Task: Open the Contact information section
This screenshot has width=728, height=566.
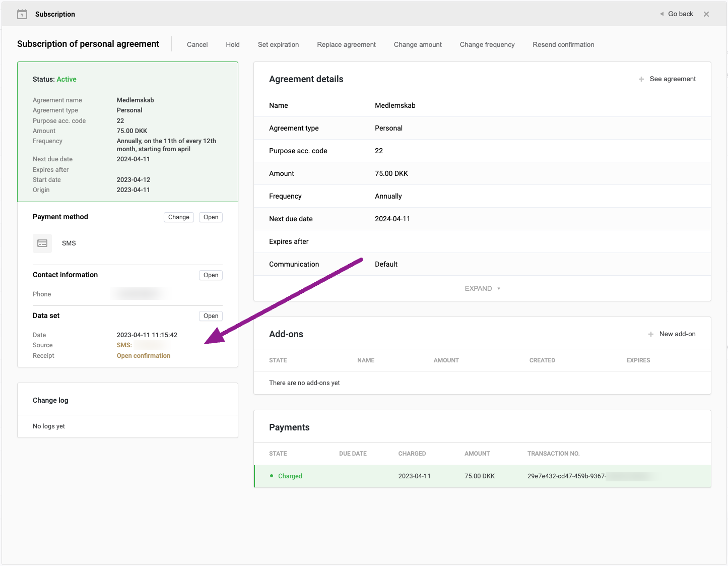Action: pyautogui.click(x=211, y=275)
